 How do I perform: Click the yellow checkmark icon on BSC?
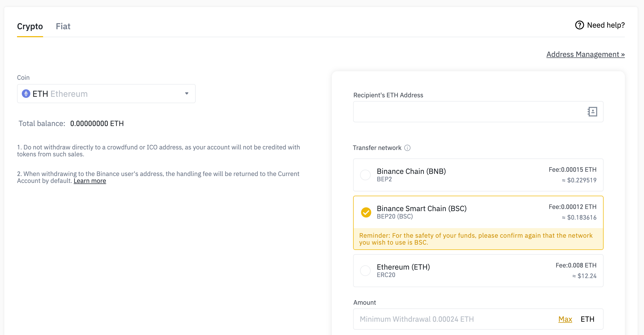coord(366,212)
